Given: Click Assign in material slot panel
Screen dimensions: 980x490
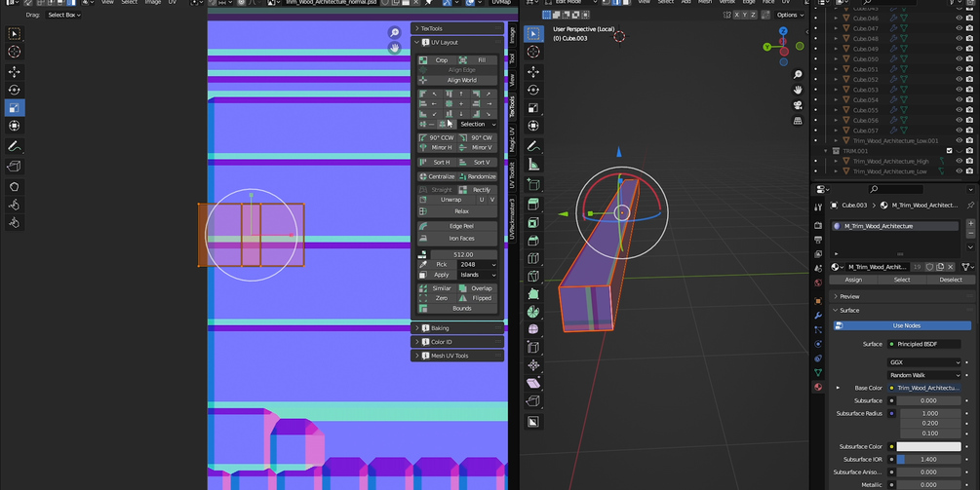Looking at the screenshot, I should pyautogui.click(x=853, y=280).
